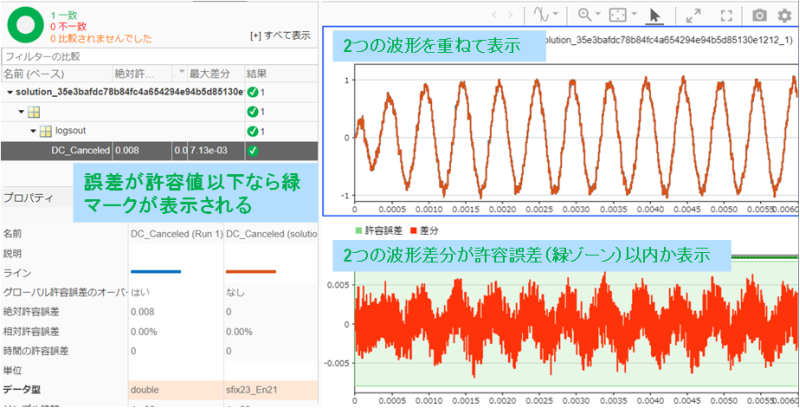Select the DC_Canceled signal row

click(x=159, y=151)
